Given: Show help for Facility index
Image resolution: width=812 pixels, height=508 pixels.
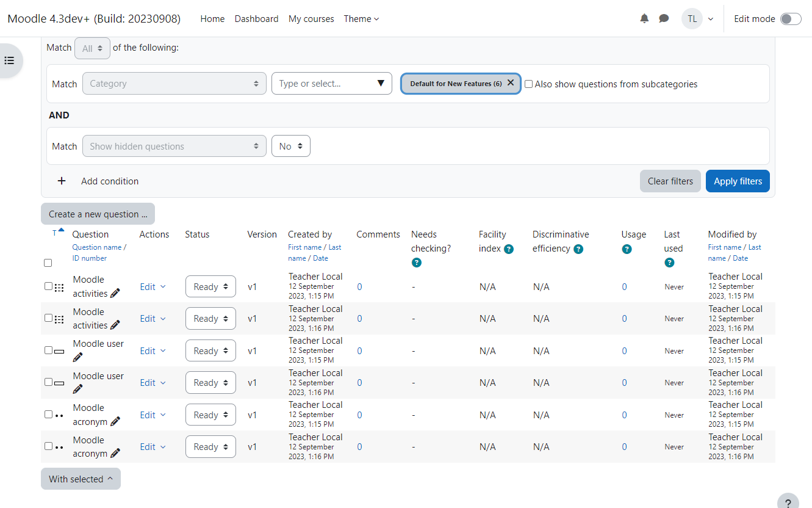Looking at the screenshot, I should pos(509,249).
